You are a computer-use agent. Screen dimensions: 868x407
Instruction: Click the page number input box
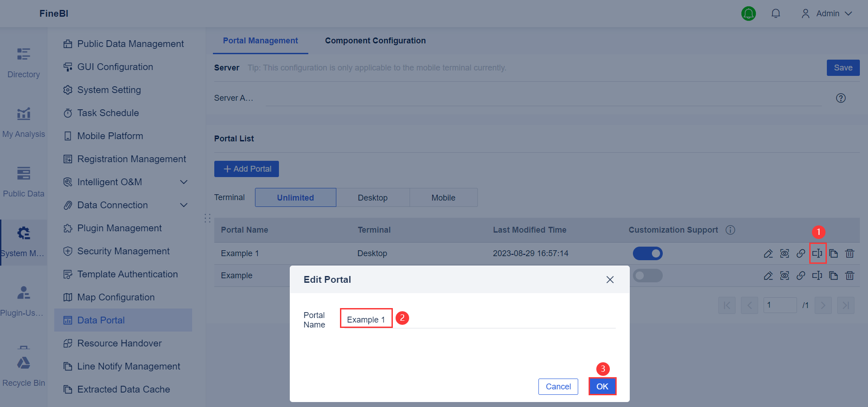click(x=780, y=305)
